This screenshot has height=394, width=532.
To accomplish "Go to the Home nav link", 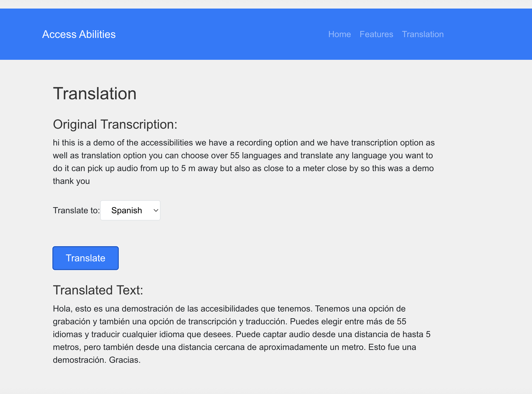I will [339, 34].
